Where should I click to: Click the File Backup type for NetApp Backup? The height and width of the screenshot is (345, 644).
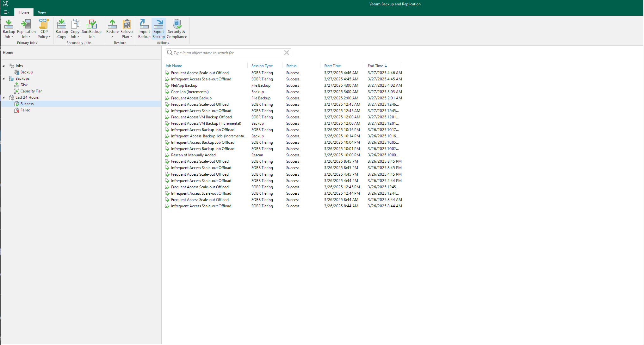pos(261,85)
